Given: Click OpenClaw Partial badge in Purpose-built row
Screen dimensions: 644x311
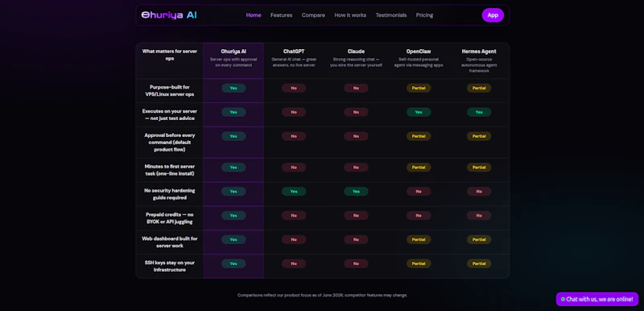Looking at the screenshot, I should coord(419,88).
